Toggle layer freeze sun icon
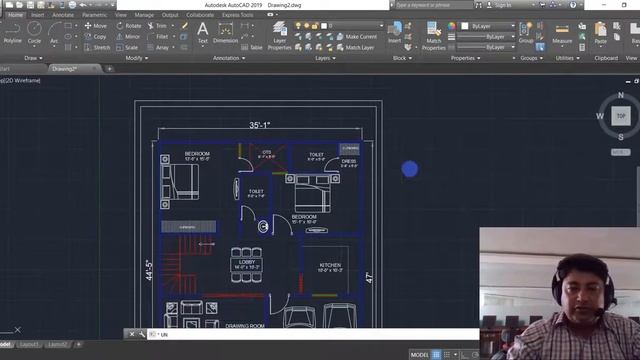The height and width of the screenshot is (360, 640). 307,26
